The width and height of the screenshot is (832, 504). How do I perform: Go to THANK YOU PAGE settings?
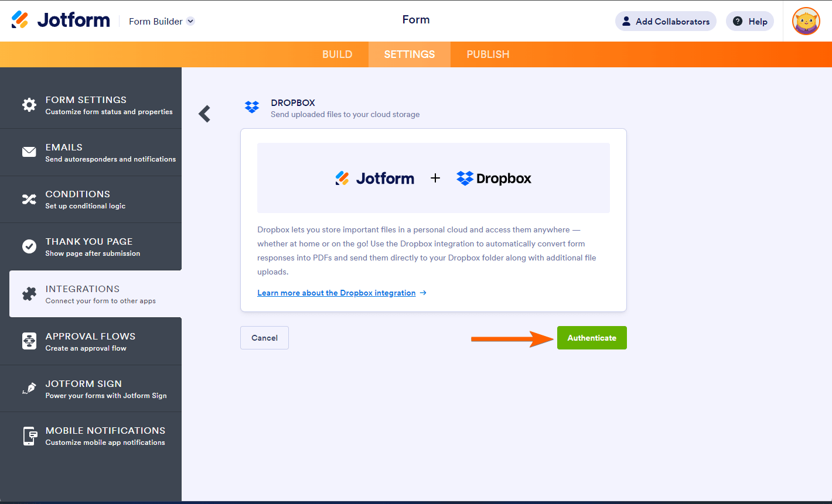(x=91, y=246)
